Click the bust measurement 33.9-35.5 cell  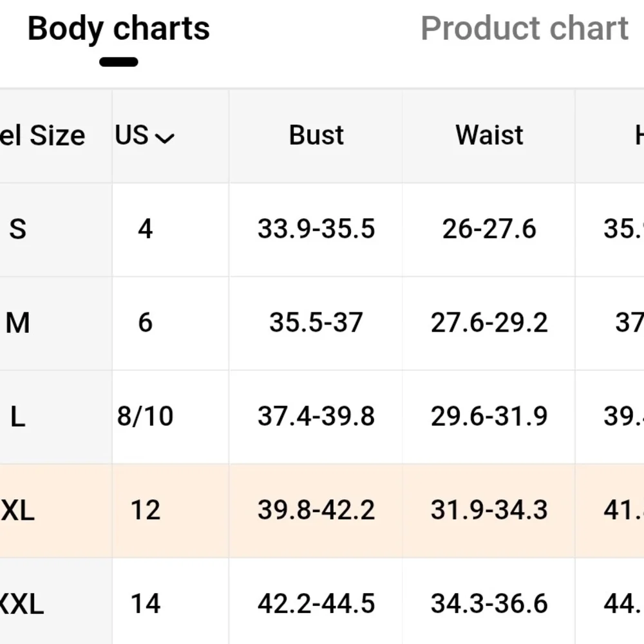tap(316, 229)
